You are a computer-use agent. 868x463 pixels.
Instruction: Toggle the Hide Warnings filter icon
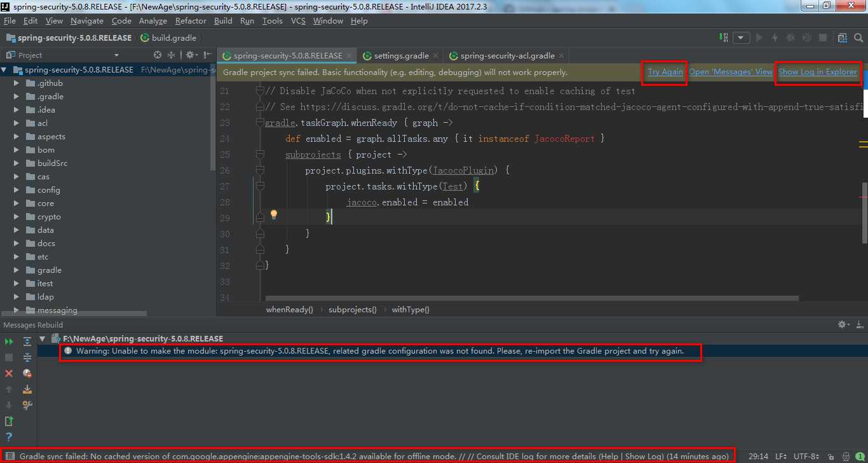tap(27, 373)
